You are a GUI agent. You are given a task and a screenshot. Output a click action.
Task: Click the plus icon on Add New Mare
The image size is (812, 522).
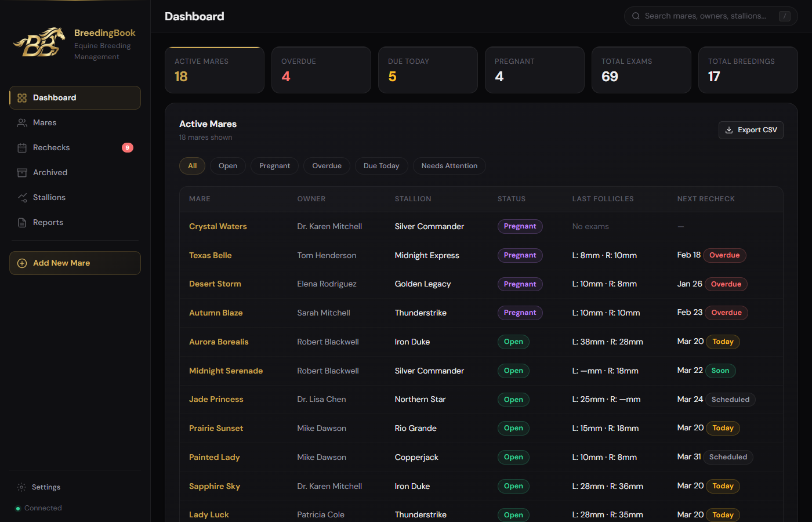pyautogui.click(x=22, y=263)
